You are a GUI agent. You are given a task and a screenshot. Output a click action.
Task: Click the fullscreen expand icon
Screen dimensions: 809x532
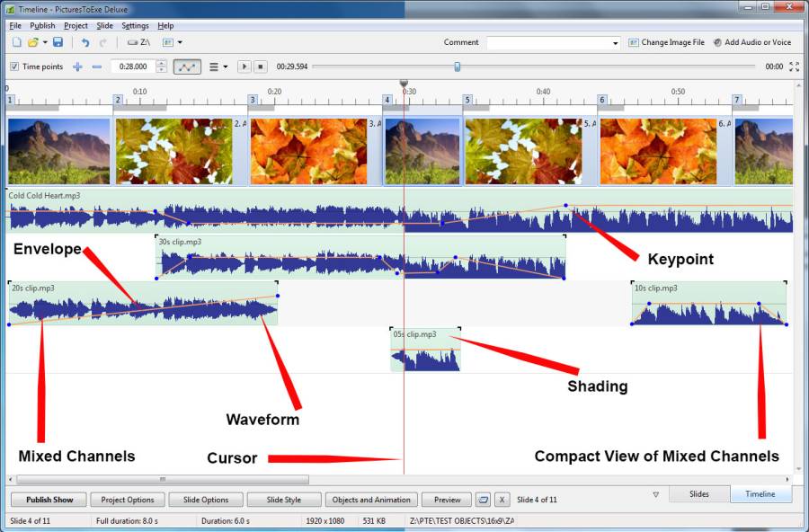[794, 66]
